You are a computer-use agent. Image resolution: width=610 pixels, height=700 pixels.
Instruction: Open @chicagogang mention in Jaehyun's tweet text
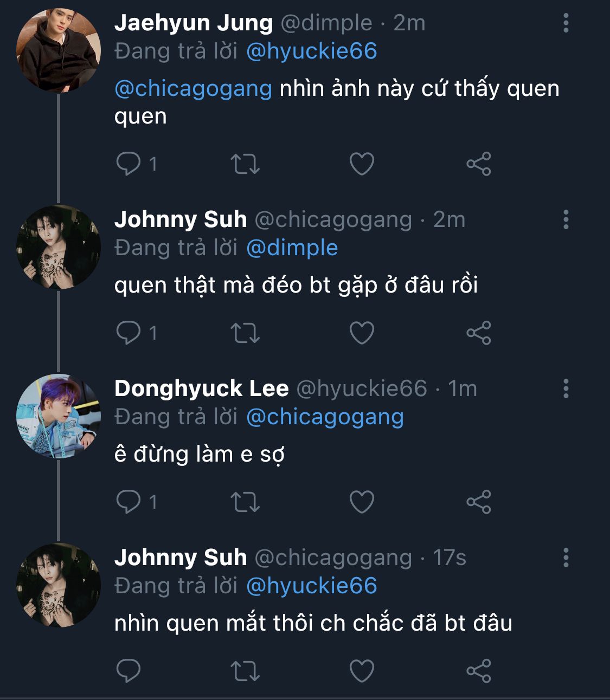pos(193,88)
